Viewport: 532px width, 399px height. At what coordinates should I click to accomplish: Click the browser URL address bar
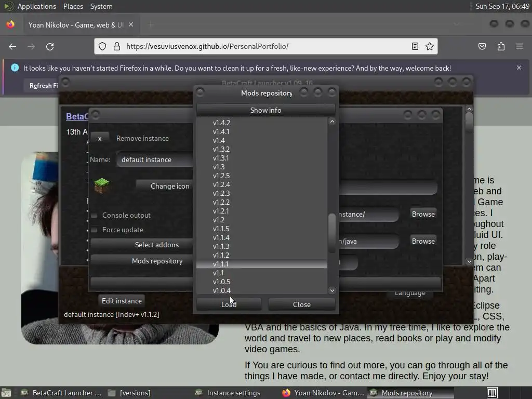coord(266,46)
